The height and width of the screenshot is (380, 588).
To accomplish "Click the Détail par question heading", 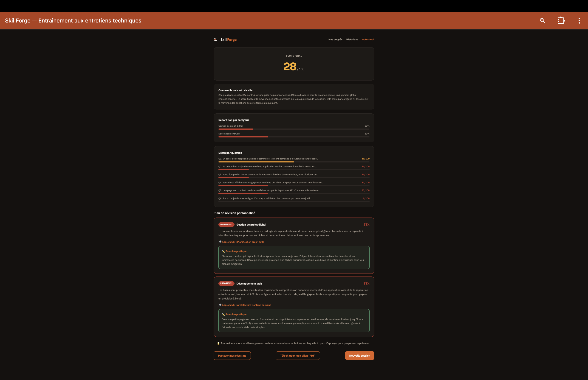I will [230, 153].
